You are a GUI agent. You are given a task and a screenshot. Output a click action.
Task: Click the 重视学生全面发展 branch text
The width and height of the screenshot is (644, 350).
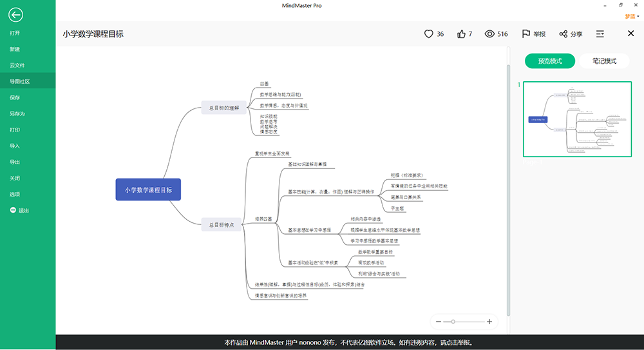click(272, 153)
